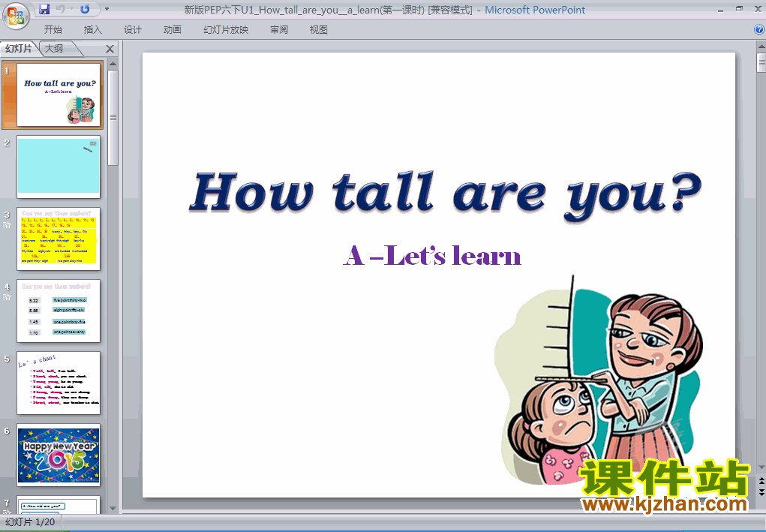Click the Redo arrow icon
766x532 pixels.
tap(85, 9)
